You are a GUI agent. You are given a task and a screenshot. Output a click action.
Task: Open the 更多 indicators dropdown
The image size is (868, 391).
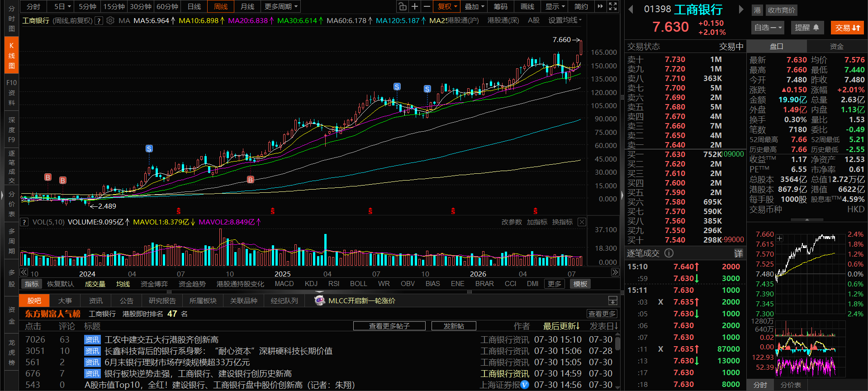(x=555, y=284)
